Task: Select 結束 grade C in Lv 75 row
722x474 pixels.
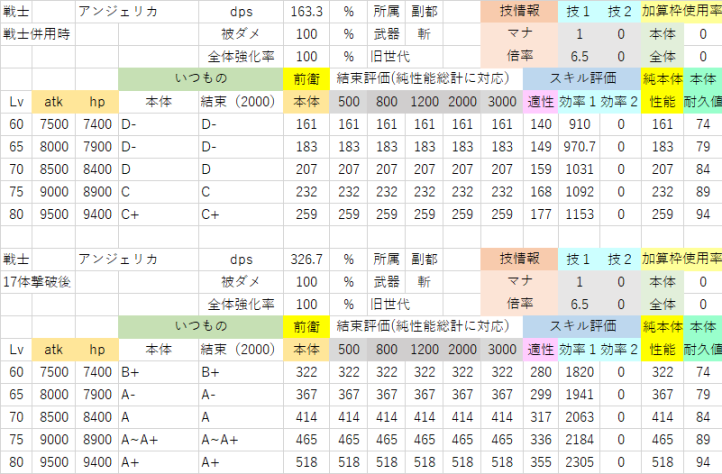Action: coord(241,192)
